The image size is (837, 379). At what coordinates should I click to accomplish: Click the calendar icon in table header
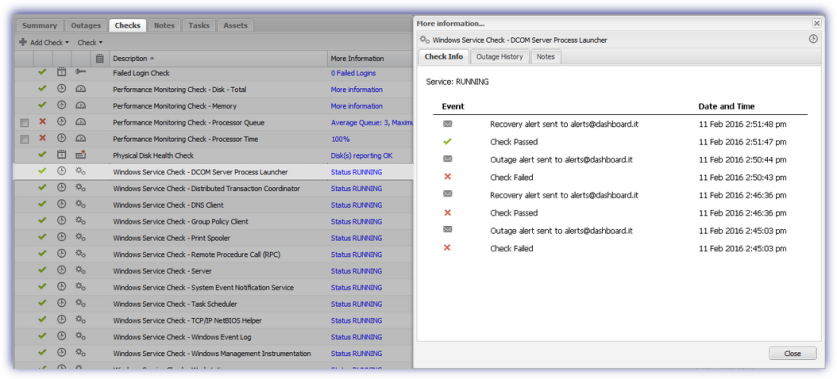point(99,59)
